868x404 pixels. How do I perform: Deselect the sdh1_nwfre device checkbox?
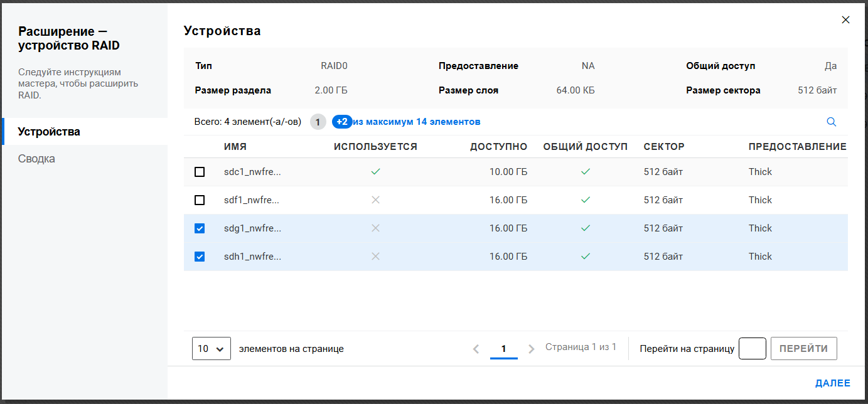200,257
